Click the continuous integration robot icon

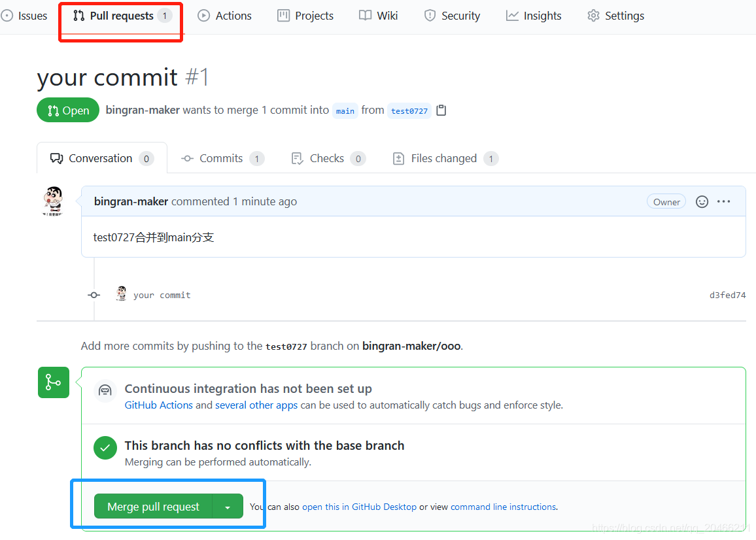tap(105, 390)
